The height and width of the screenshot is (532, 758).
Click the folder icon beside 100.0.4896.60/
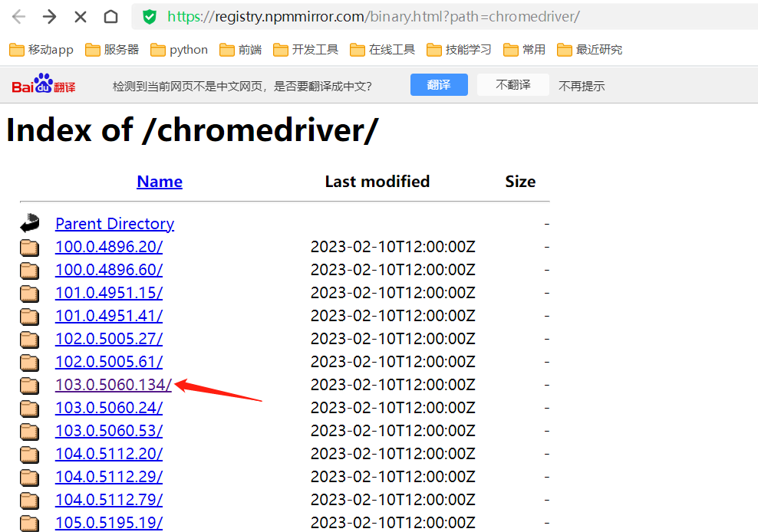(x=29, y=270)
